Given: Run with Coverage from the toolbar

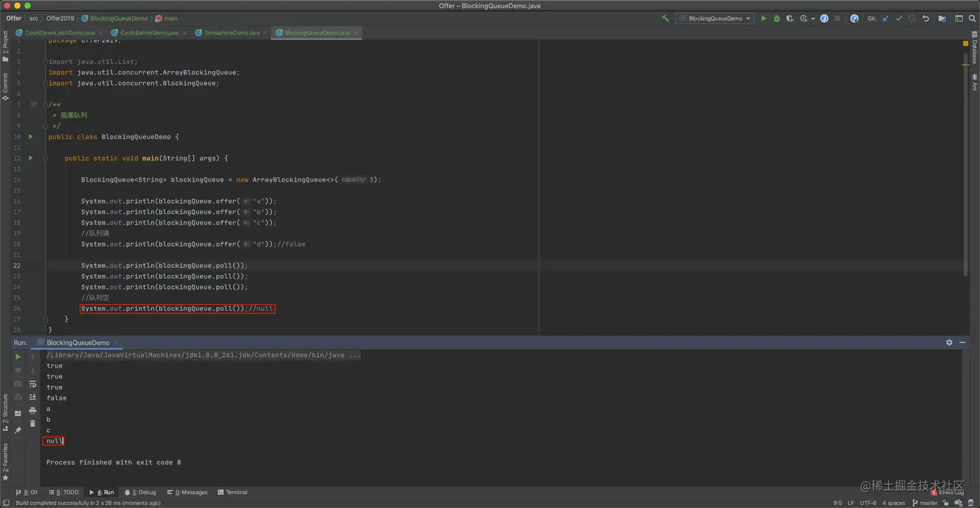Looking at the screenshot, I should point(789,18).
